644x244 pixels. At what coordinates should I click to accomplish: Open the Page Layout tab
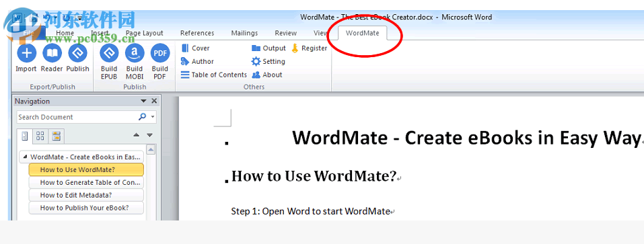pos(144,33)
